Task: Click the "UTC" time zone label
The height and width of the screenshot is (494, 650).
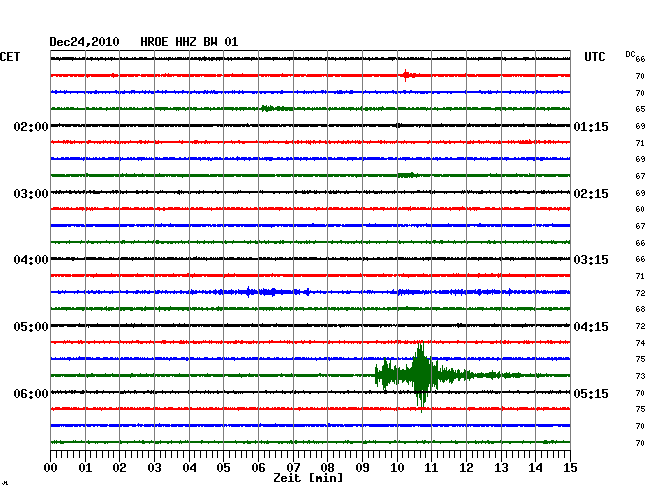Action: coord(594,57)
